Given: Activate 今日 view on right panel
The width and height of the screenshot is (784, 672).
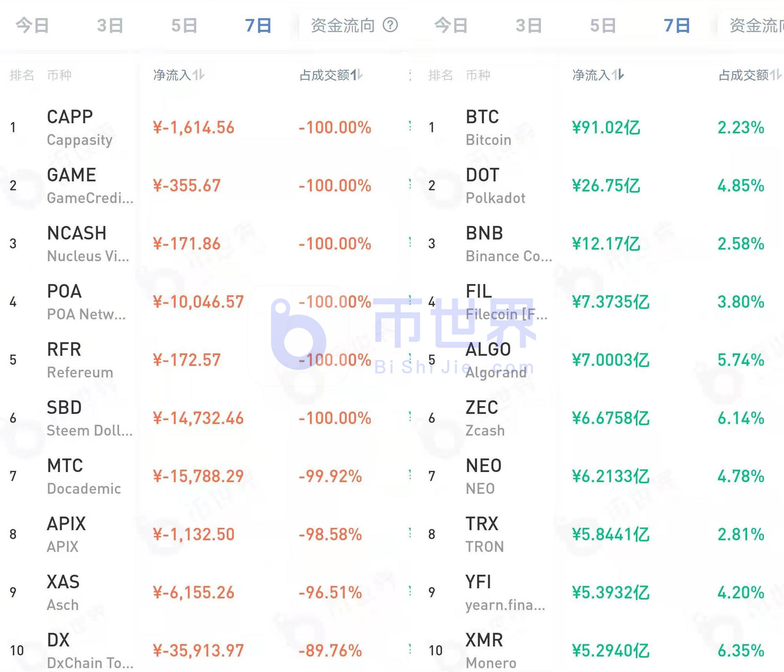Looking at the screenshot, I should 451,25.
